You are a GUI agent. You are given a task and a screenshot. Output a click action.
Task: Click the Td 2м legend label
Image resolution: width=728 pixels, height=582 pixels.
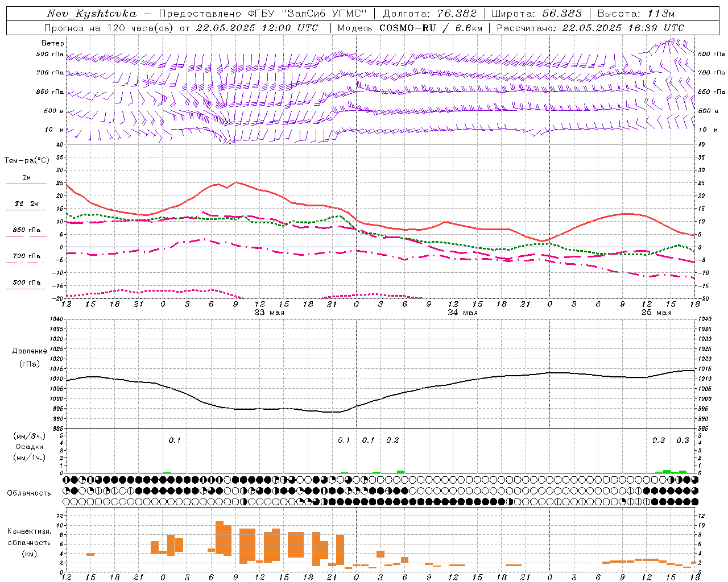coord(27,203)
